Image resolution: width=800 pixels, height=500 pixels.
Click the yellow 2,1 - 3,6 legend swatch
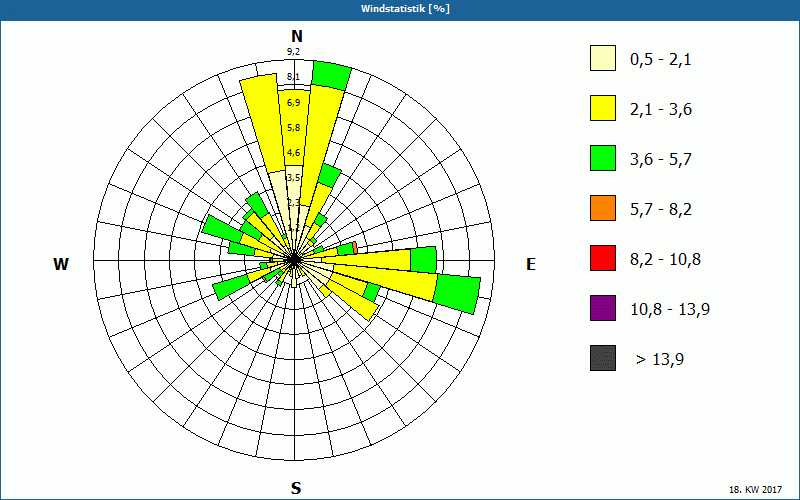click(603, 108)
